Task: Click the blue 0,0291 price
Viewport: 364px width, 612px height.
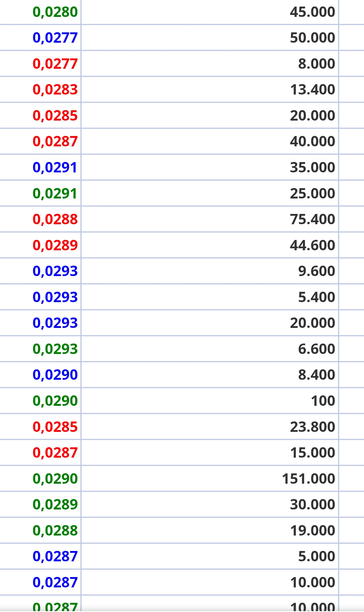Action: click(55, 168)
